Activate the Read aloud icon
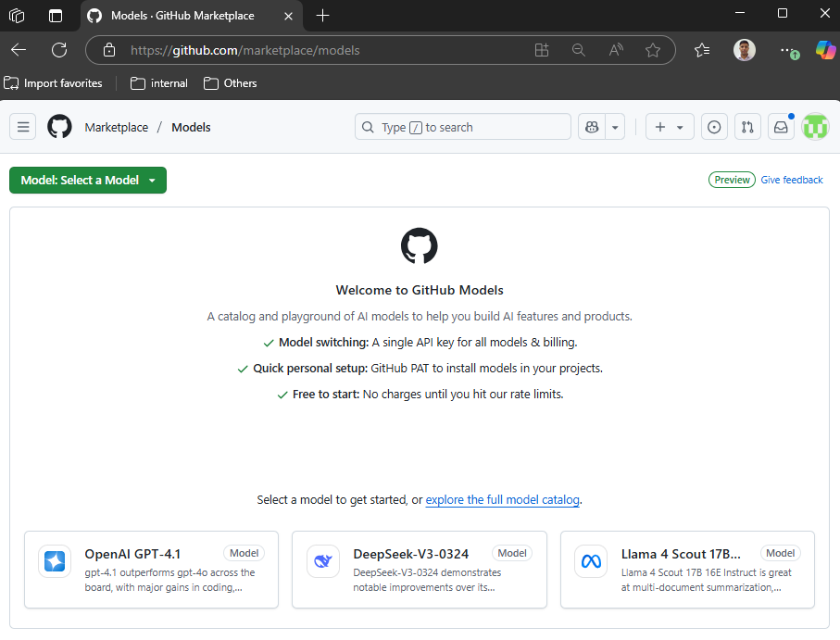 (x=616, y=50)
